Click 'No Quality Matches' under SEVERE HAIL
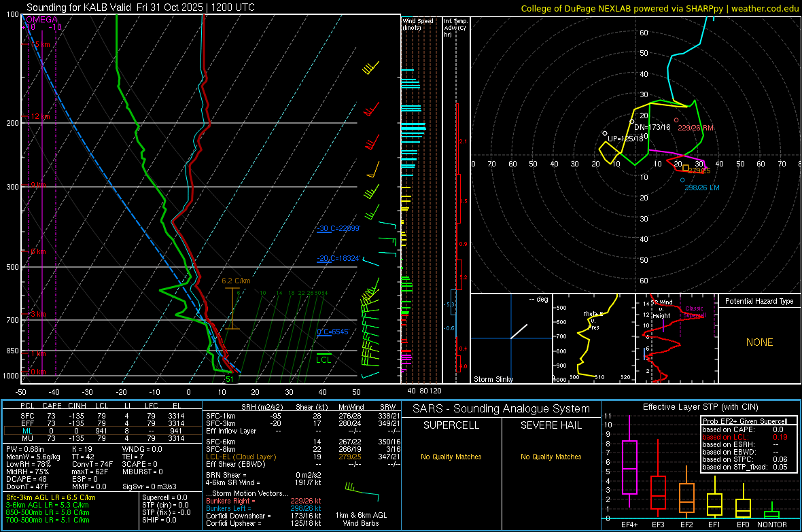This screenshot has height=532, width=802. point(551,457)
